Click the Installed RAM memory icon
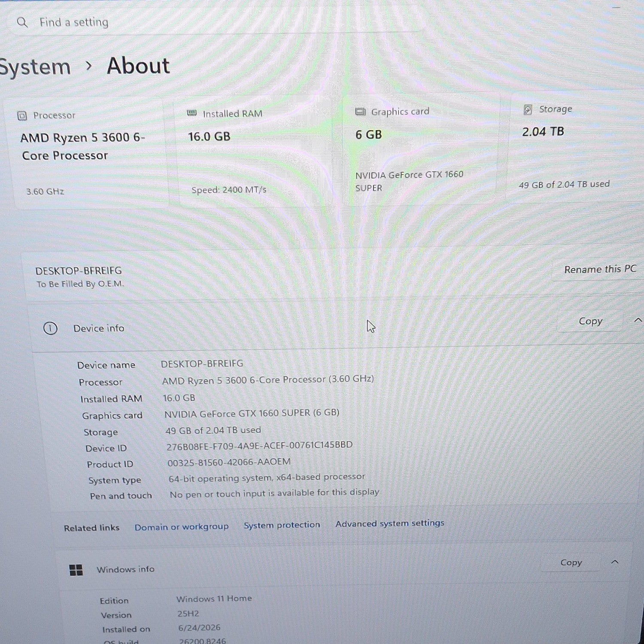The width and height of the screenshot is (644, 644). (191, 113)
